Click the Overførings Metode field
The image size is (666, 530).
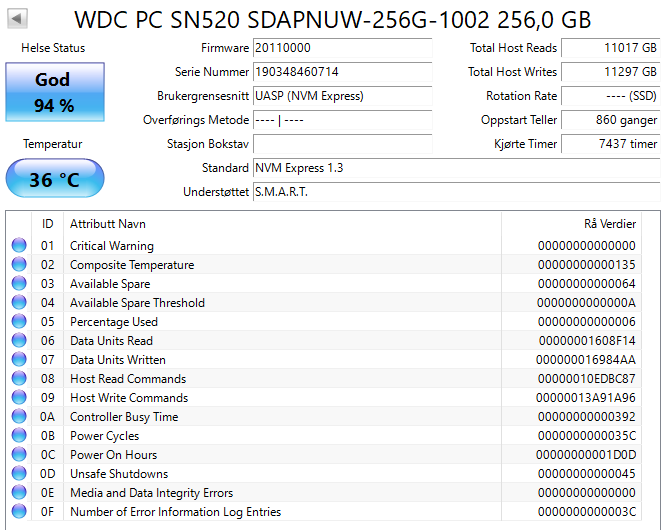[x=342, y=120]
